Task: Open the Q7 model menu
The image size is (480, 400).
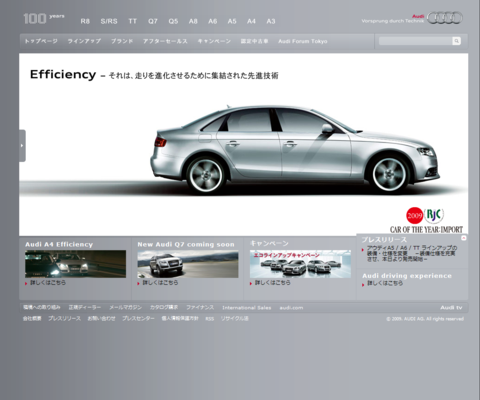Action: coord(153,21)
